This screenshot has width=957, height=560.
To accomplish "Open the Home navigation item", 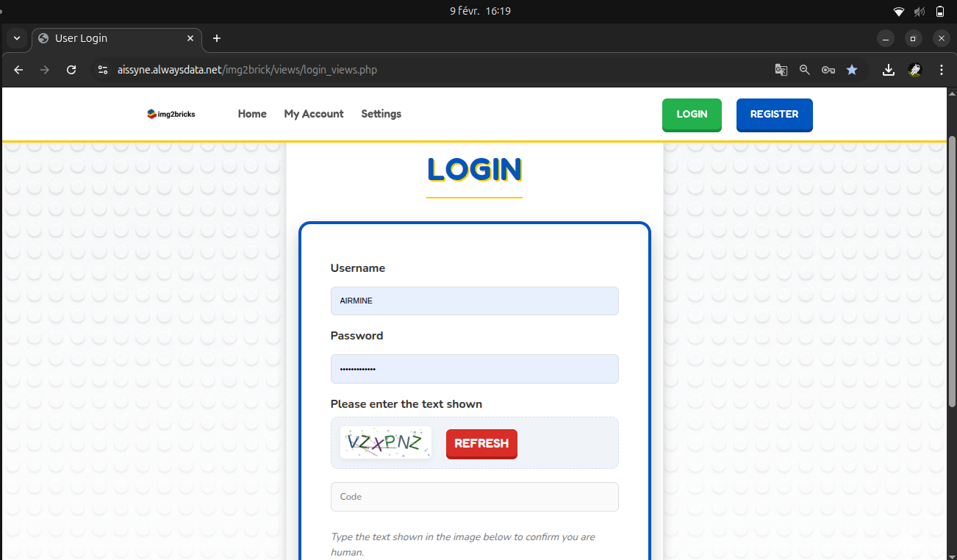I will click(x=252, y=114).
